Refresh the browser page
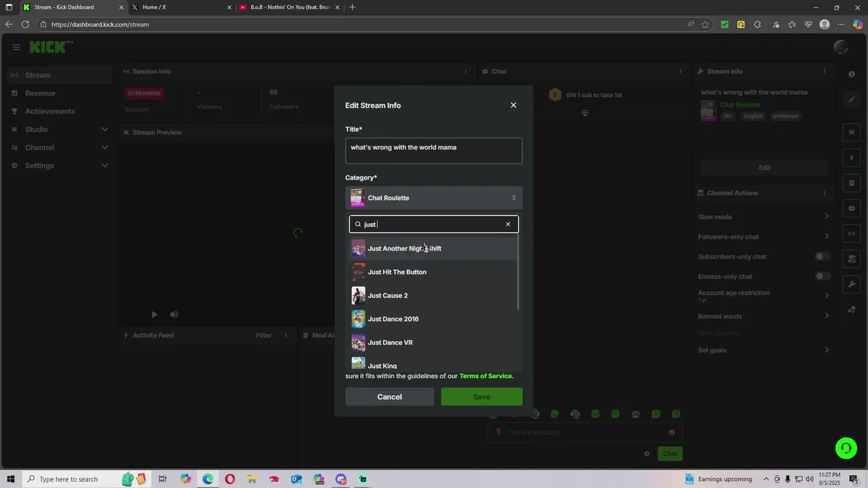This screenshot has width=868, height=488. pyautogui.click(x=25, y=24)
